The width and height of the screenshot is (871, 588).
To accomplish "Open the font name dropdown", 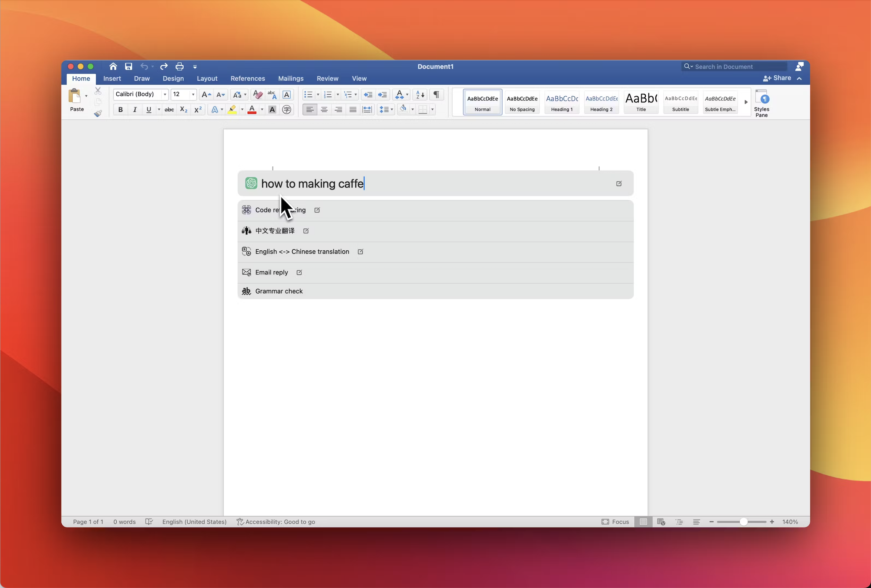I will click(x=164, y=94).
